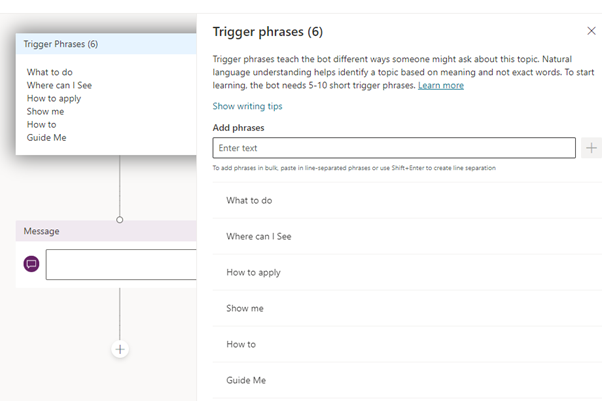The image size is (602, 401).
Task: Show writing tips for trigger phrases
Action: tap(247, 106)
